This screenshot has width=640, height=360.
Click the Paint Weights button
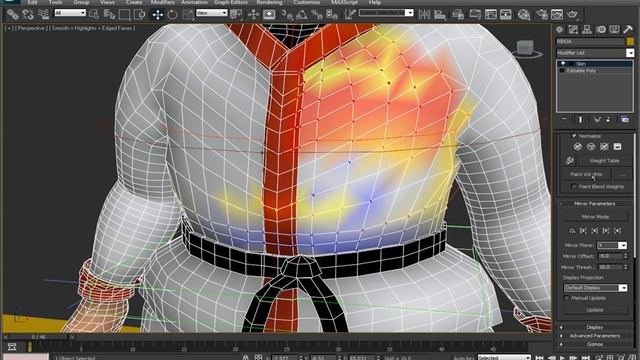click(x=586, y=174)
